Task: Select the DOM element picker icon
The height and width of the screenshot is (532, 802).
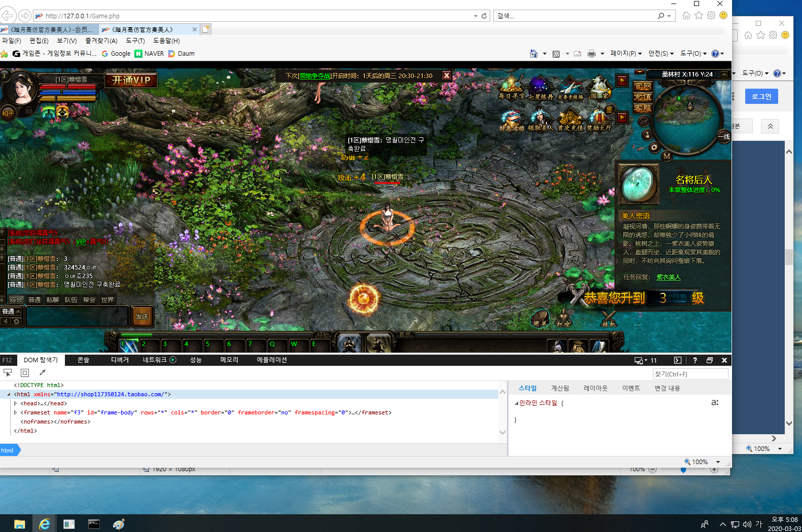Action: 8,373
